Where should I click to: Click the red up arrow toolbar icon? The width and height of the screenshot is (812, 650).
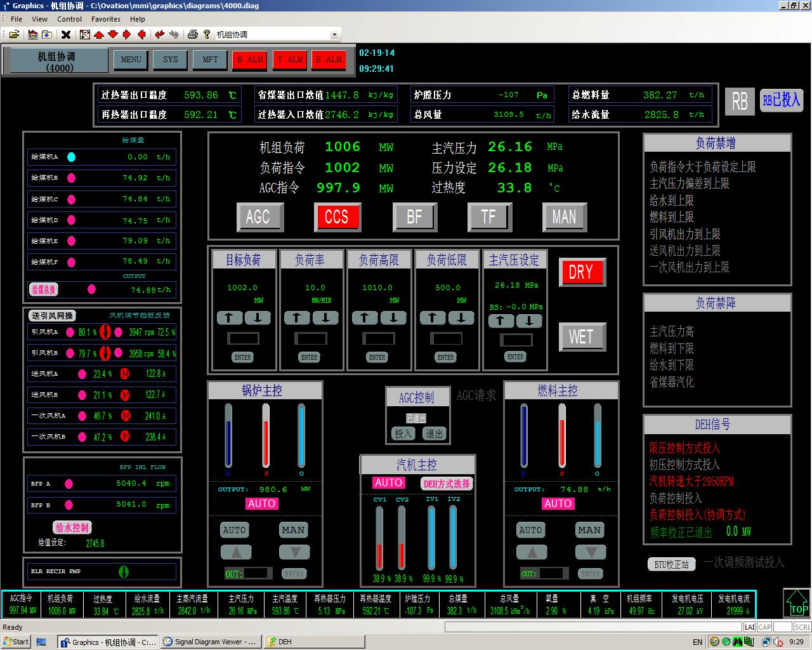pos(99,34)
